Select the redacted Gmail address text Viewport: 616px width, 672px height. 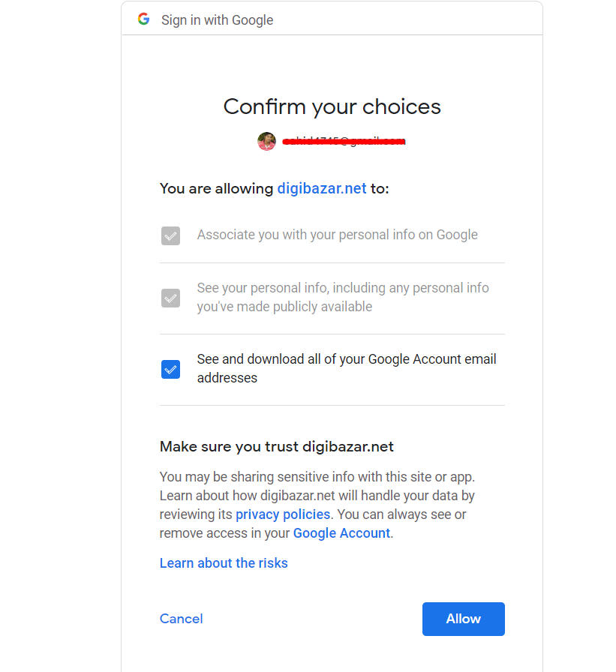tap(344, 142)
